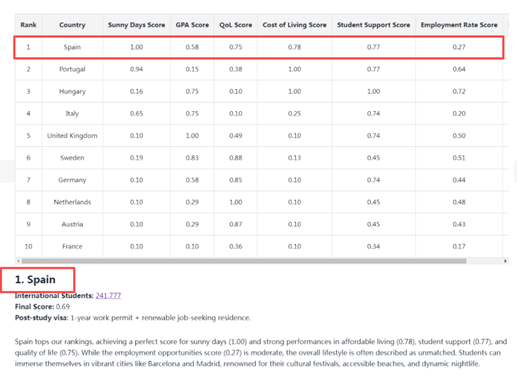Screen dimensions: 517x385
Task: Click Portugal's Employment Rate score 0.64
Action: click(459, 69)
